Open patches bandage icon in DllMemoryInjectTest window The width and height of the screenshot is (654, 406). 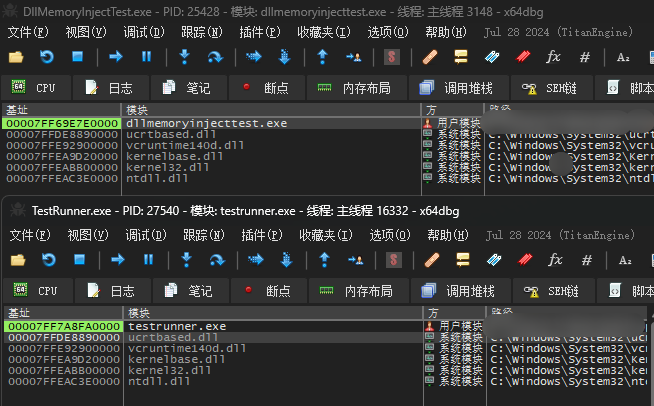[x=430, y=57]
